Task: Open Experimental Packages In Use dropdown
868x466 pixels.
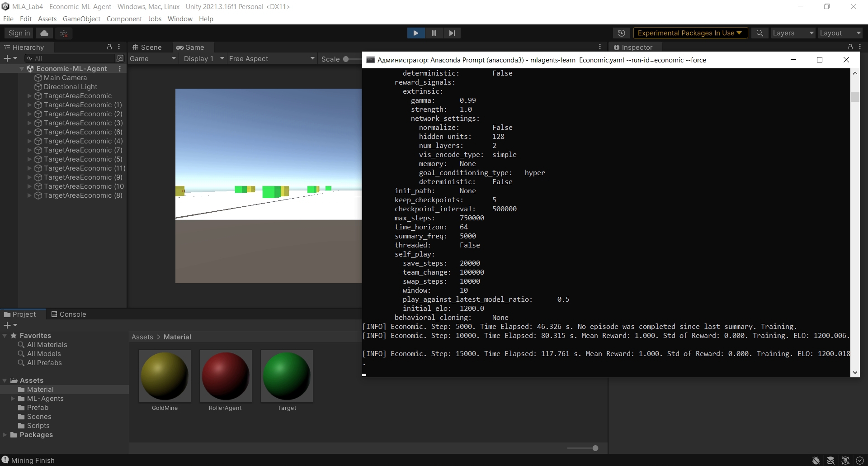Action: coord(690,33)
